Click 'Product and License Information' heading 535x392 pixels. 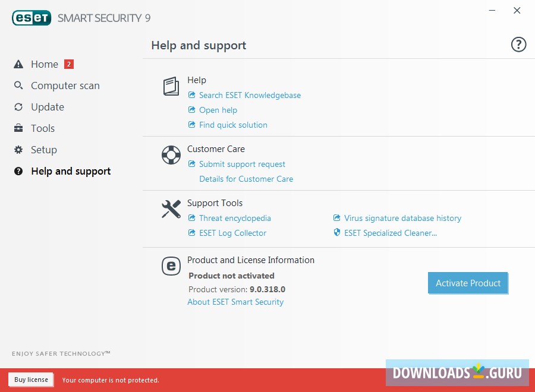click(x=251, y=260)
